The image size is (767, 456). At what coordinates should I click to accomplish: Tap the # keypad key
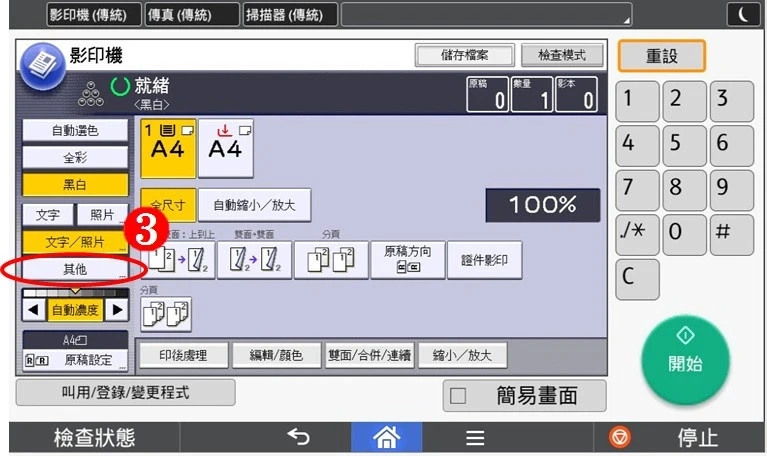[732, 235]
